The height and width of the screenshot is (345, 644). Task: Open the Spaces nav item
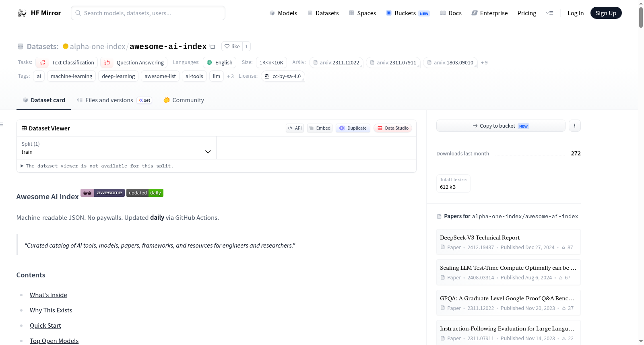tap(363, 13)
